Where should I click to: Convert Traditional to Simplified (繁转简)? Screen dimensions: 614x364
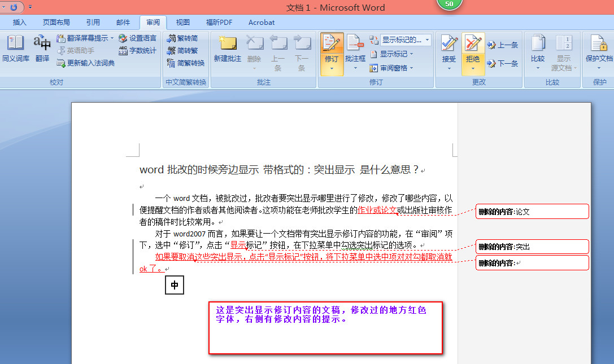point(182,38)
